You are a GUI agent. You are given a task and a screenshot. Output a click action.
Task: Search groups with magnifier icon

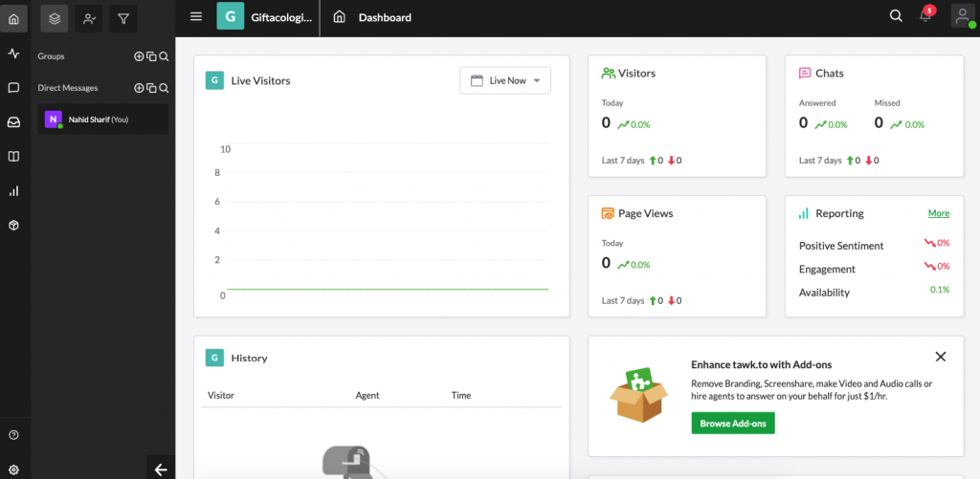(x=164, y=56)
